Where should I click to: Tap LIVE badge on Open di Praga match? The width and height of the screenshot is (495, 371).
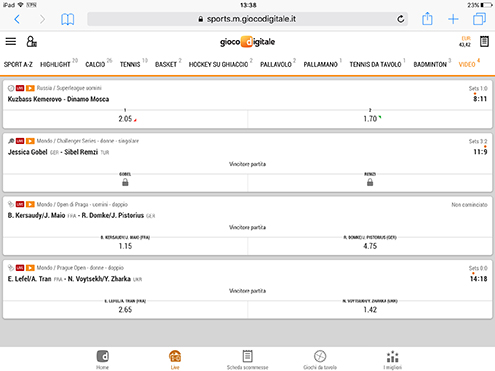click(20, 204)
